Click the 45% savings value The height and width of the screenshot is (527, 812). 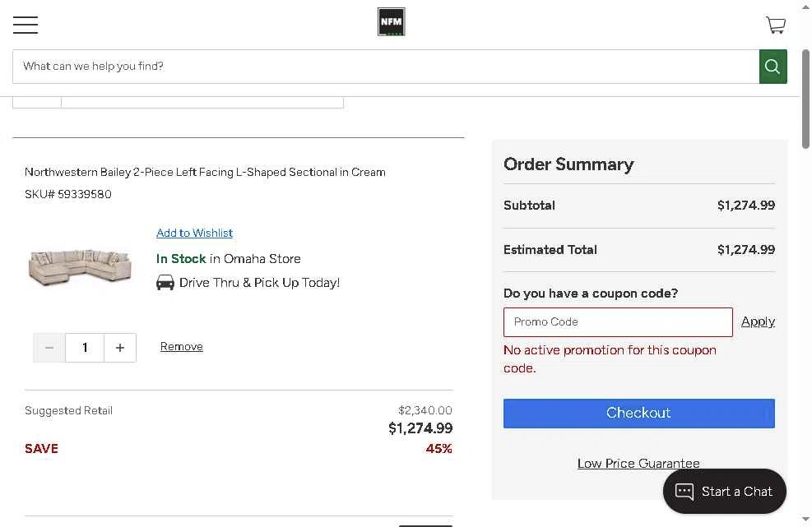pyautogui.click(x=438, y=449)
